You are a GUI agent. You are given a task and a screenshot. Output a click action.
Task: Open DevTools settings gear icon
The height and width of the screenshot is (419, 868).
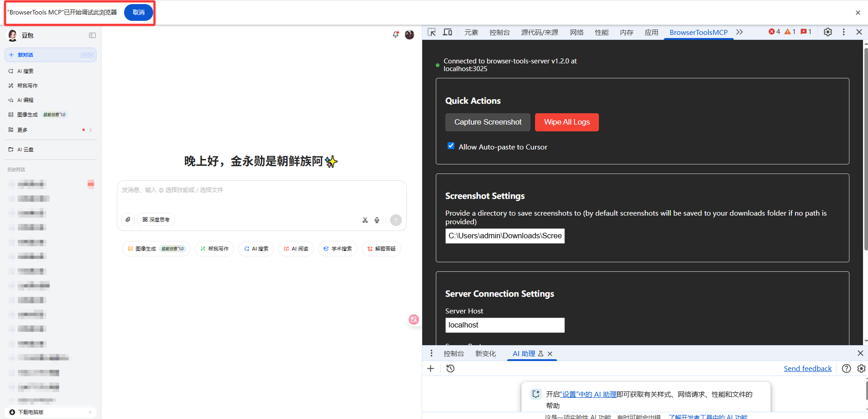pos(828,32)
